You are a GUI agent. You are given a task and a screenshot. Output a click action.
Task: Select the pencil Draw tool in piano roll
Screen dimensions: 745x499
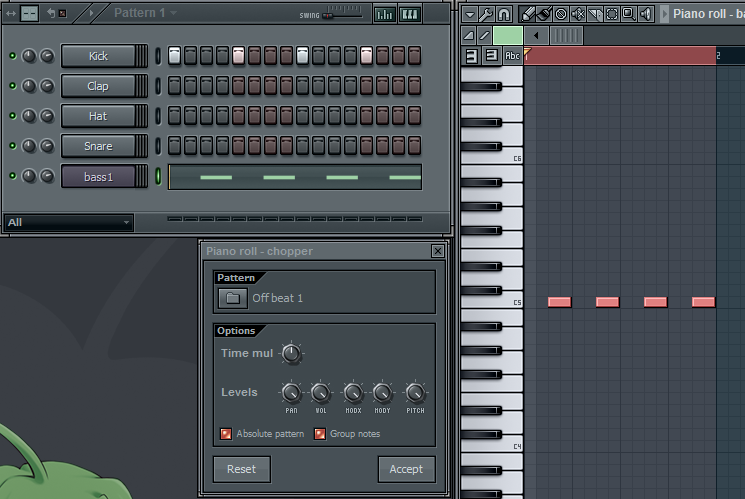[x=526, y=14]
